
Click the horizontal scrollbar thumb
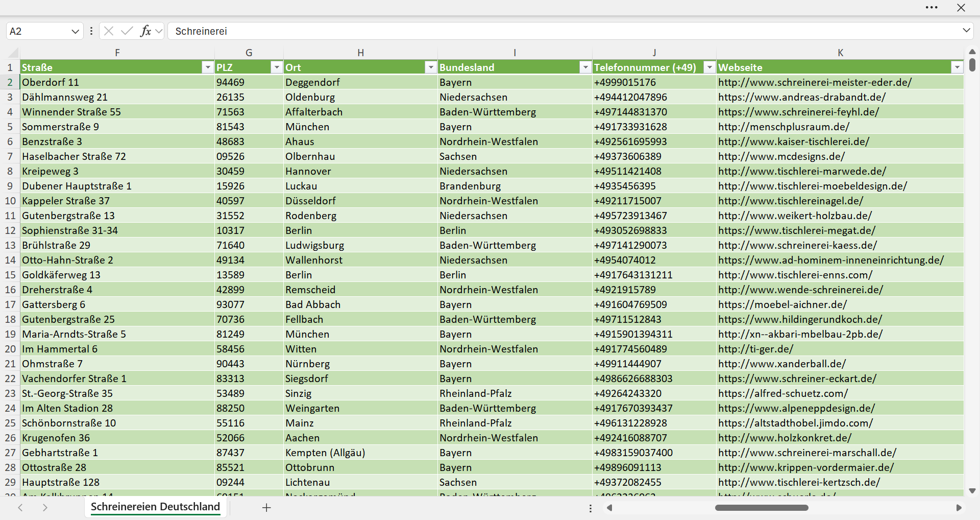click(x=762, y=508)
